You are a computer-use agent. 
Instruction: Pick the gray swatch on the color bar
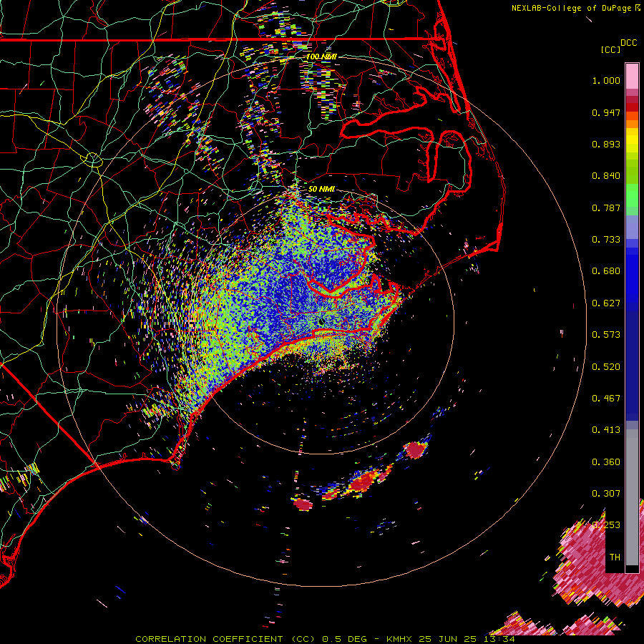point(632,497)
